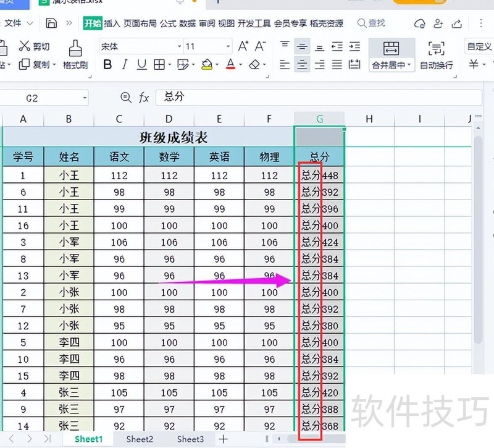Open the 开发工具 tab

click(x=254, y=23)
